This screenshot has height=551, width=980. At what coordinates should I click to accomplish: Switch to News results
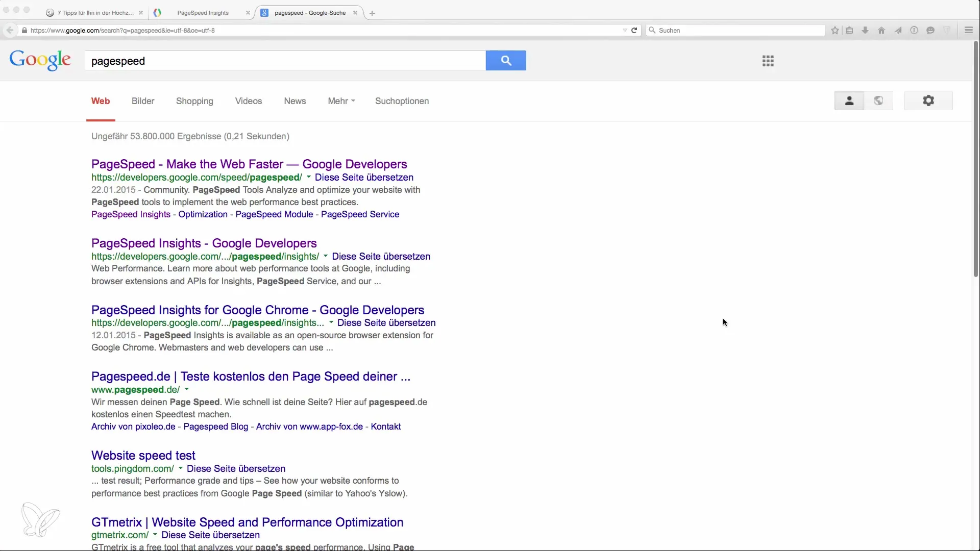(295, 101)
